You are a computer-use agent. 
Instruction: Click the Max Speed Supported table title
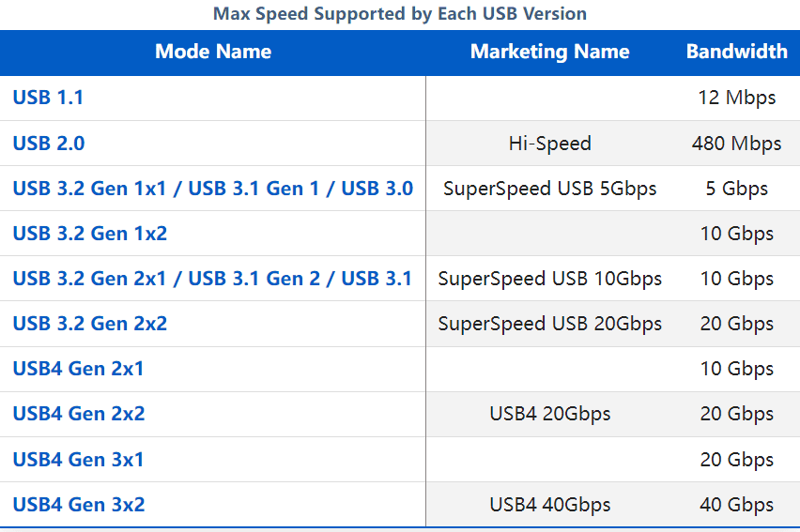(399, 14)
